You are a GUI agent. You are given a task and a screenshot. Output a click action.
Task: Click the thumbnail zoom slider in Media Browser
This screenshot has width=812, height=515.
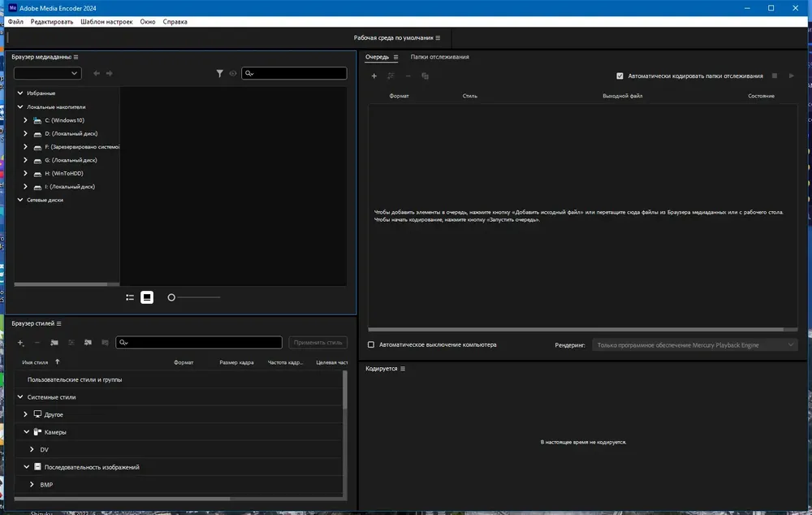[x=194, y=297]
